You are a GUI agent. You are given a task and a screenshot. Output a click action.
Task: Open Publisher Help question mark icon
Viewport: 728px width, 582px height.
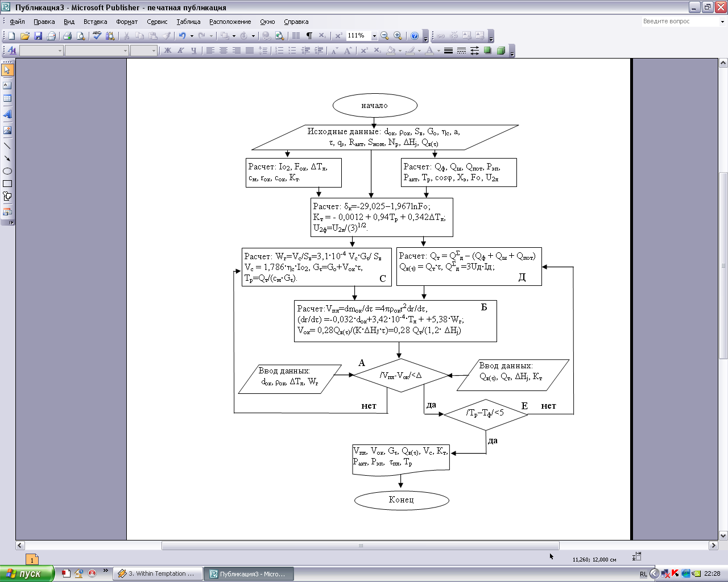415,36
